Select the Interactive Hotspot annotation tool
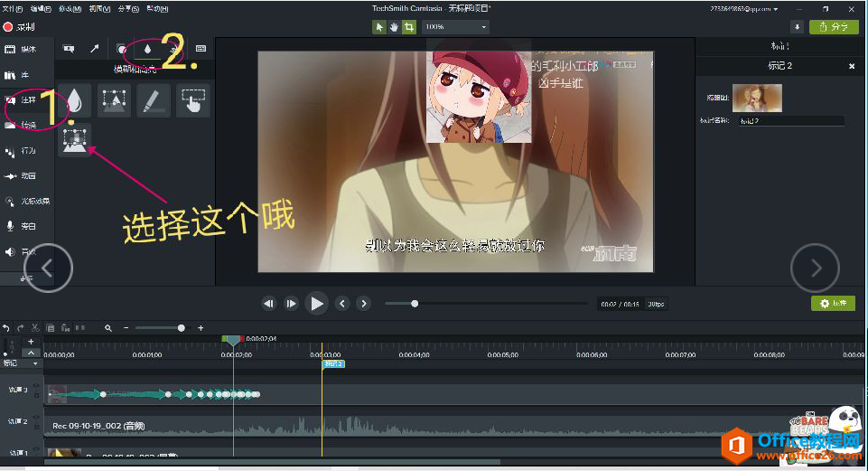Image resolution: width=868 pixels, height=471 pixels. (x=193, y=100)
